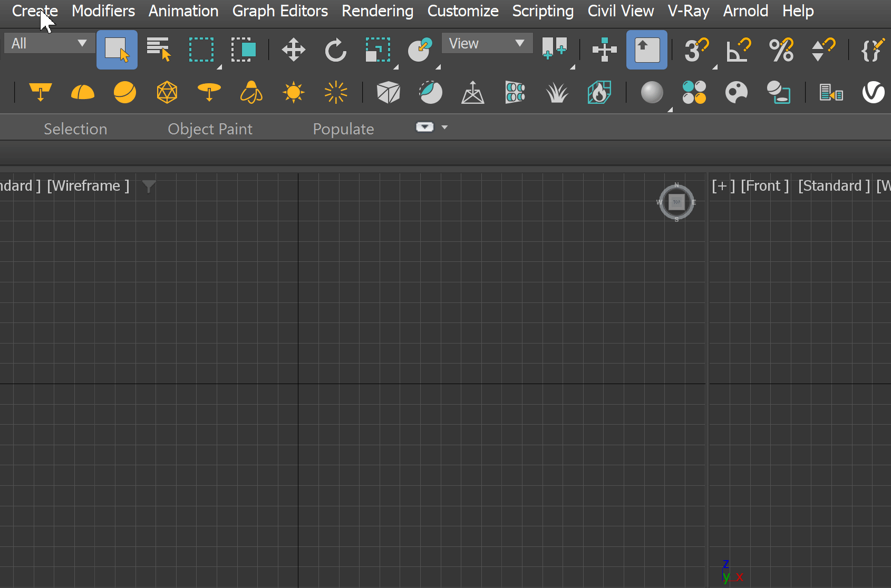Activate the Select and Rotate tool
891x588 pixels.
(x=335, y=50)
